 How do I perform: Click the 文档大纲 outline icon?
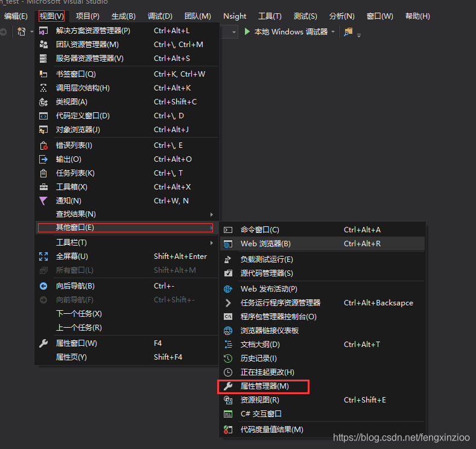pos(228,345)
